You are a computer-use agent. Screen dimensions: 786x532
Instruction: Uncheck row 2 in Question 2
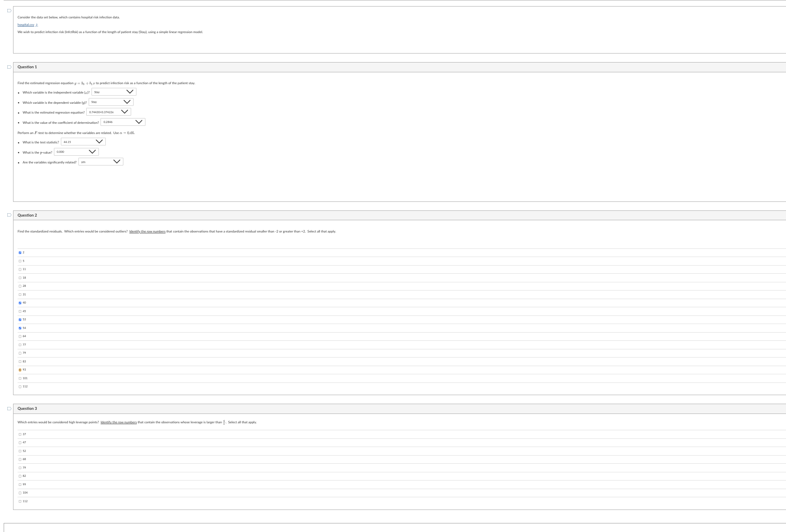point(20,253)
